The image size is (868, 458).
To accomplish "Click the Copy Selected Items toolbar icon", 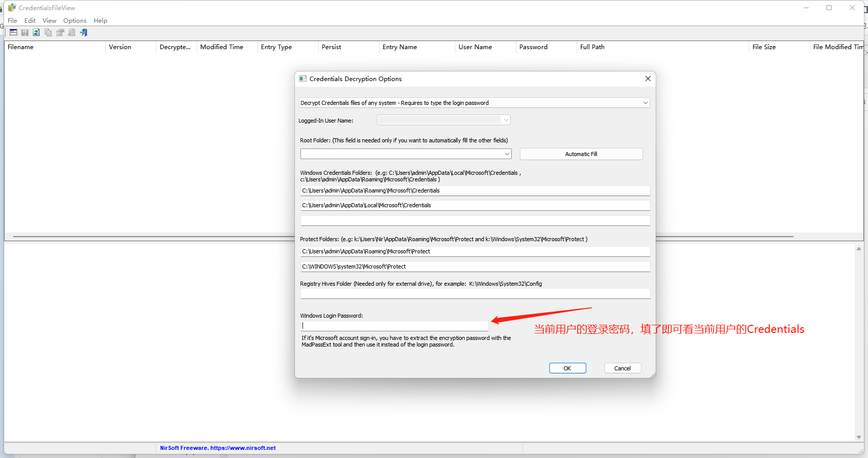I will (48, 32).
